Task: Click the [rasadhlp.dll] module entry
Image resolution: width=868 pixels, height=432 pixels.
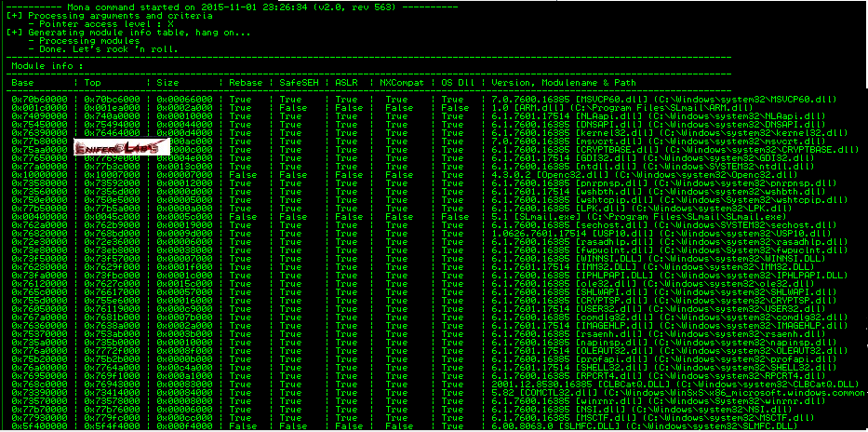Action: click(612, 241)
